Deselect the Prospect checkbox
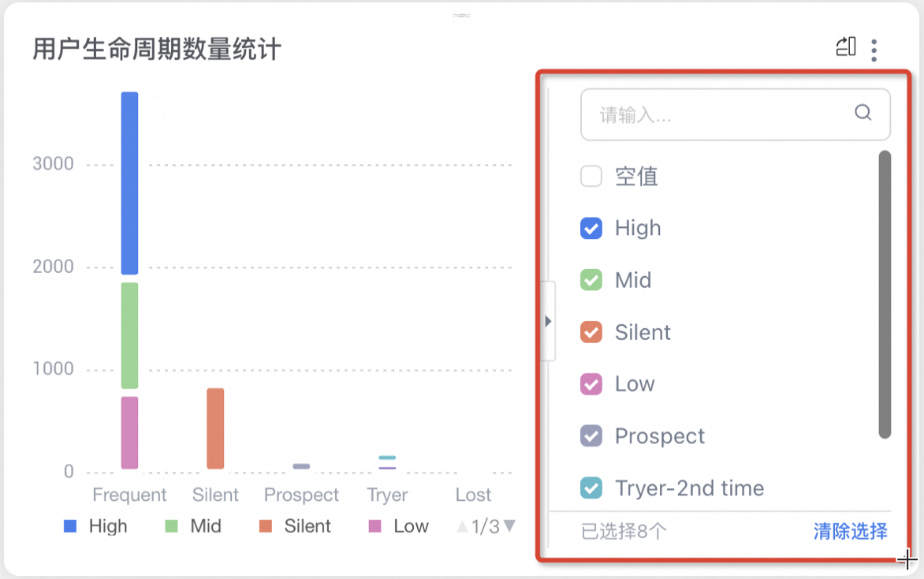Screen dimensions: 924x579 click(591, 436)
